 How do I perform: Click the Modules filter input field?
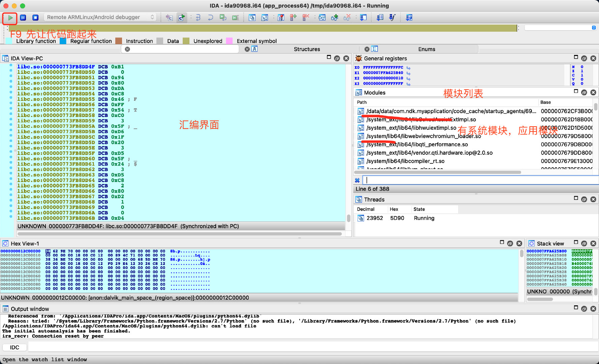tap(479, 180)
